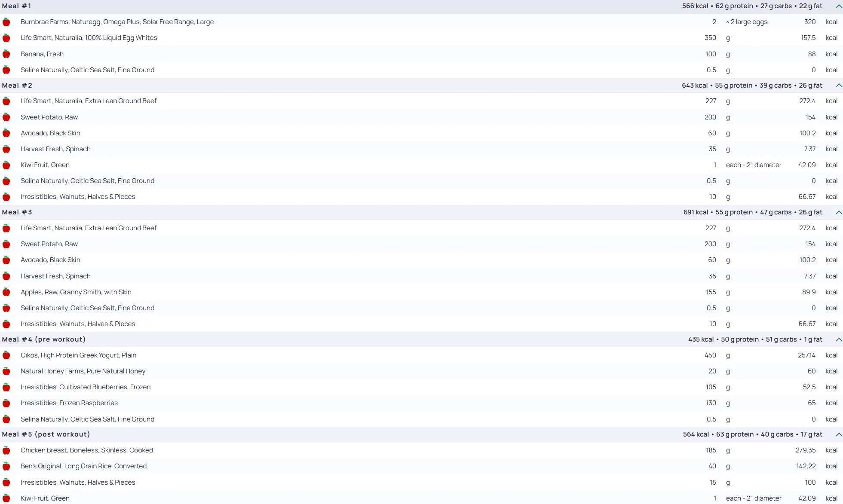The height and width of the screenshot is (504, 843).
Task: Open '× 2 large eggs' serving unit
Action: click(x=747, y=22)
